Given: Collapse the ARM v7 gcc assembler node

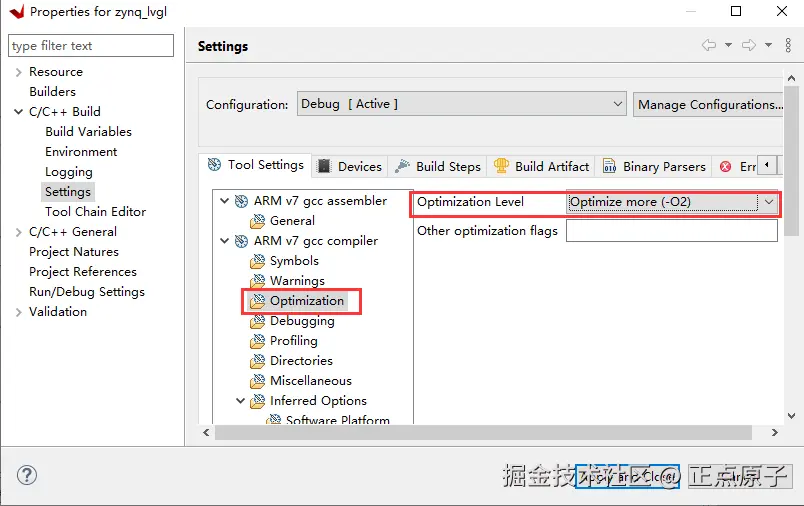Looking at the screenshot, I should pos(225,200).
